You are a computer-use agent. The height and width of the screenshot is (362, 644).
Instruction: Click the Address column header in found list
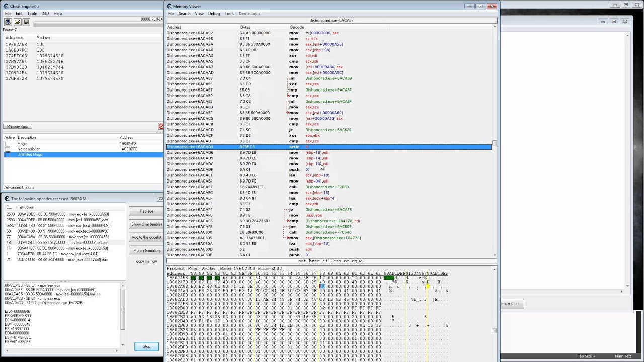(x=15, y=38)
